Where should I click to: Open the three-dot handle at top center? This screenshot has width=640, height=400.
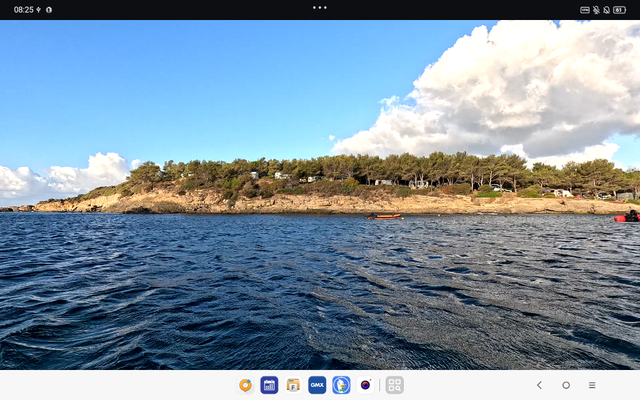pos(320,7)
